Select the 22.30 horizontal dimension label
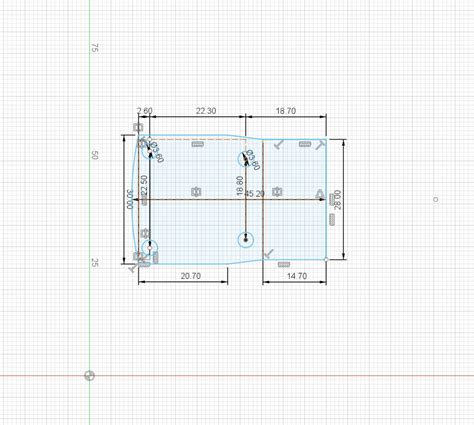 [x=206, y=111]
